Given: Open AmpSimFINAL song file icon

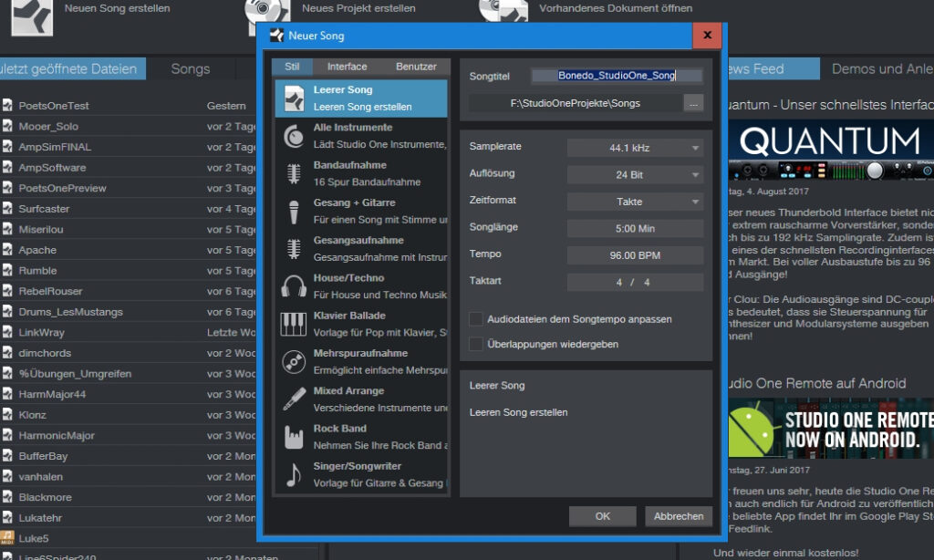Looking at the screenshot, I should point(7,147).
